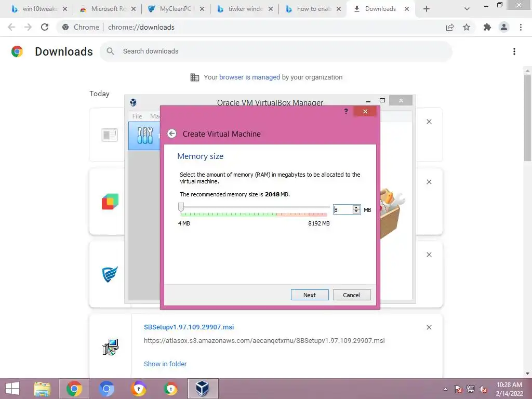This screenshot has width=532, height=399.
Task: Click the muted volume tray icon
Action: click(x=483, y=389)
